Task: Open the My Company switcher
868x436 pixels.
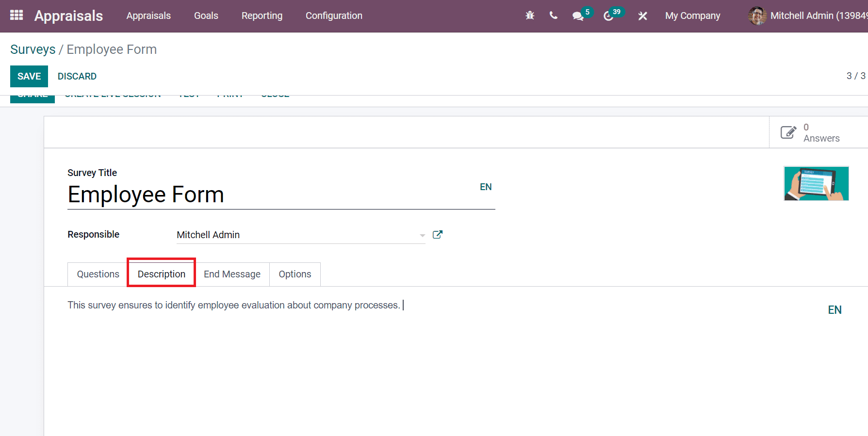Action: coord(692,16)
